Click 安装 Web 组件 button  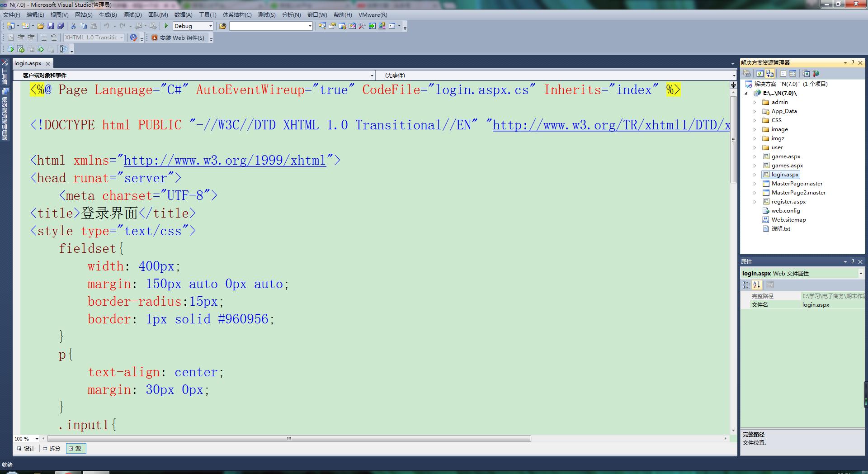[178, 38]
